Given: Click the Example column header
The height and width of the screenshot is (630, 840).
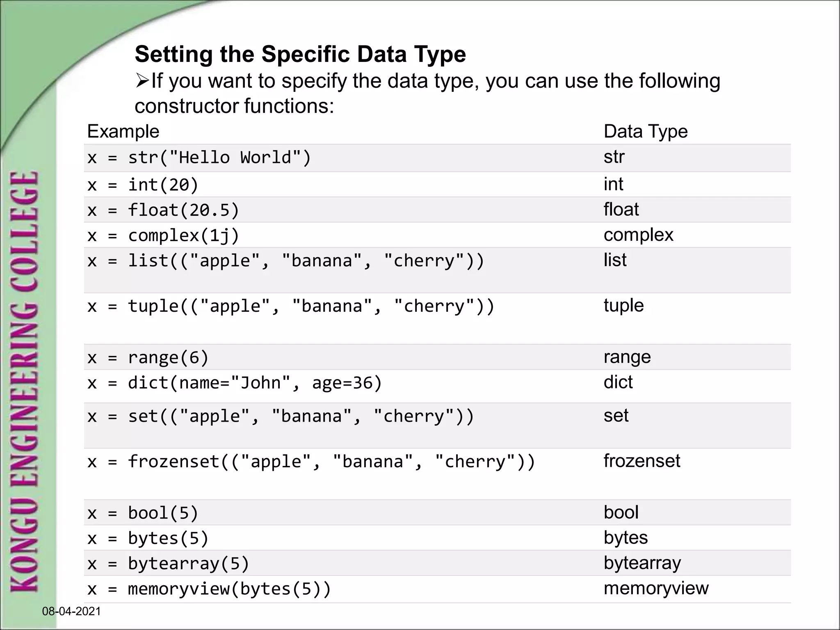Looking at the screenshot, I should (123, 131).
